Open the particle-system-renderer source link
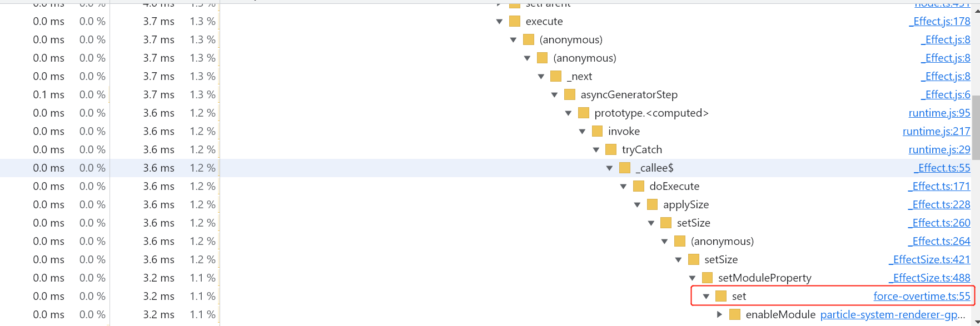 coord(892,315)
